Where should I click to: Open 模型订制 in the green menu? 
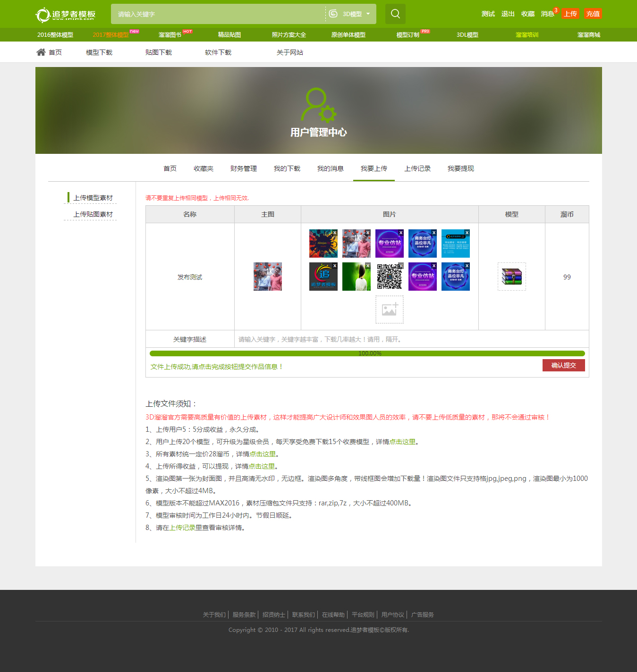pos(408,35)
